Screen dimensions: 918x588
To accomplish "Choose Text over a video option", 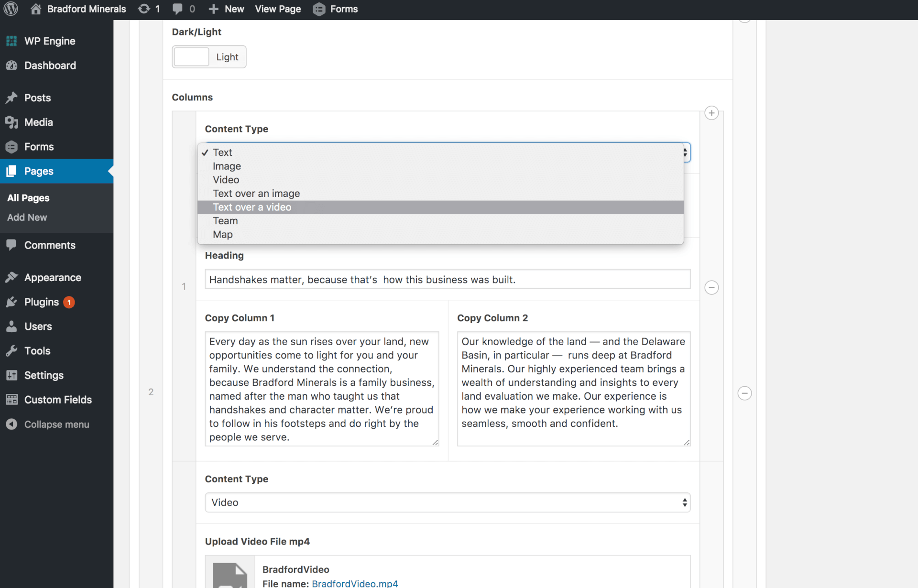I will [x=440, y=207].
